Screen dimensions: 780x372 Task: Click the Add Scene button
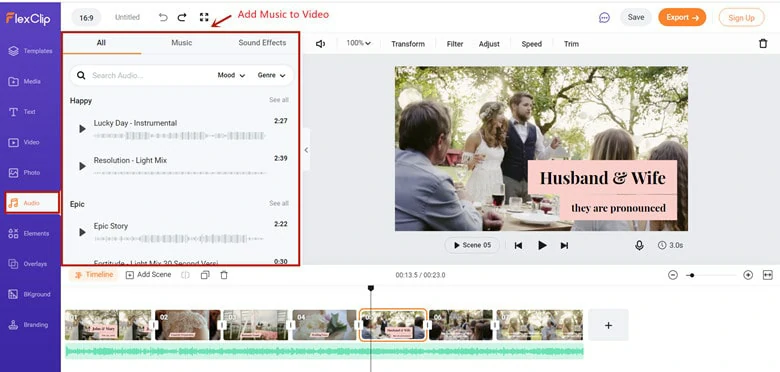pos(148,275)
